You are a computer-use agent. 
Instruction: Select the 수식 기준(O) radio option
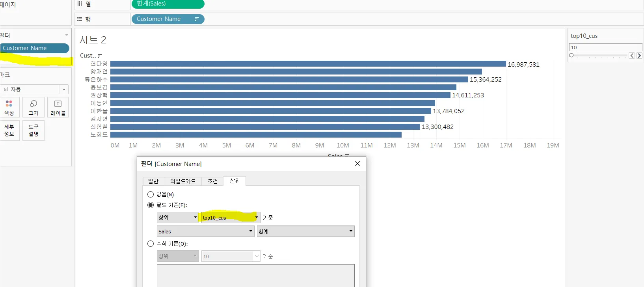151,244
